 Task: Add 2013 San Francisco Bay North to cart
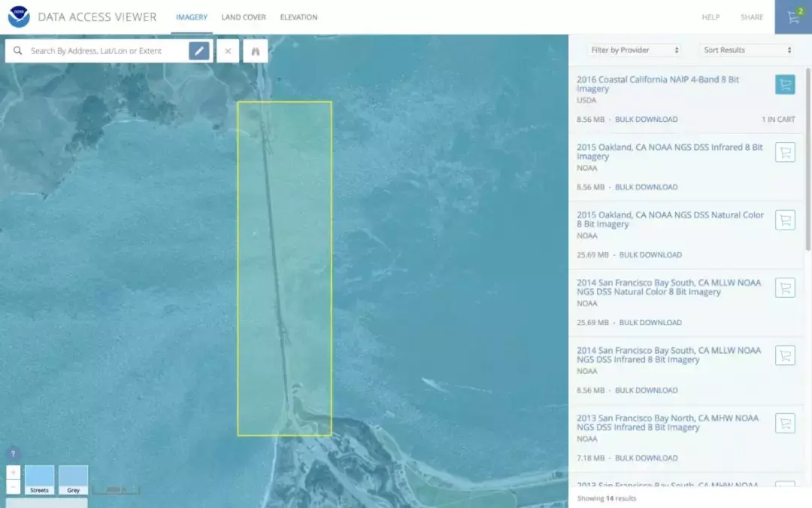[785, 423]
